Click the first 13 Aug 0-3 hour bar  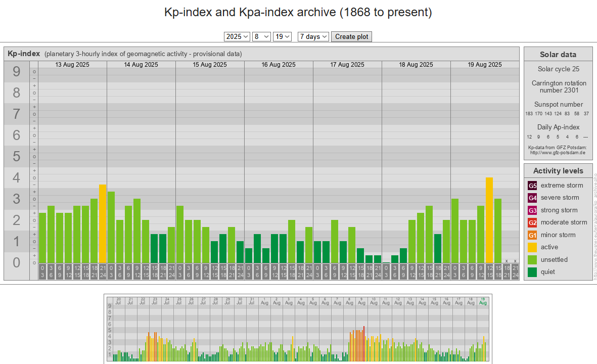click(x=42, y=238)
